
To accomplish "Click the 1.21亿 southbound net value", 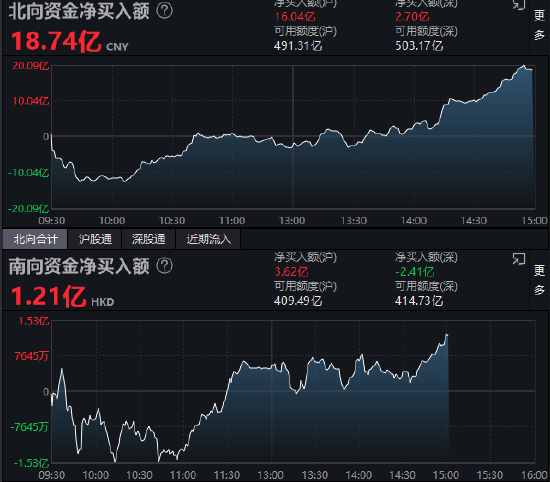I will coord(48,296).
